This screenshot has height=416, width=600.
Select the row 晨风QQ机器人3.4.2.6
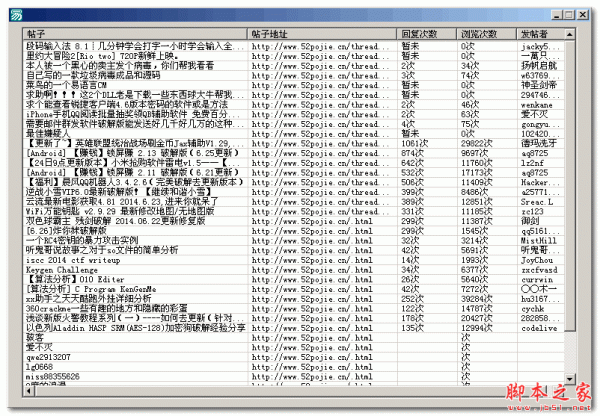pos(293,182)
